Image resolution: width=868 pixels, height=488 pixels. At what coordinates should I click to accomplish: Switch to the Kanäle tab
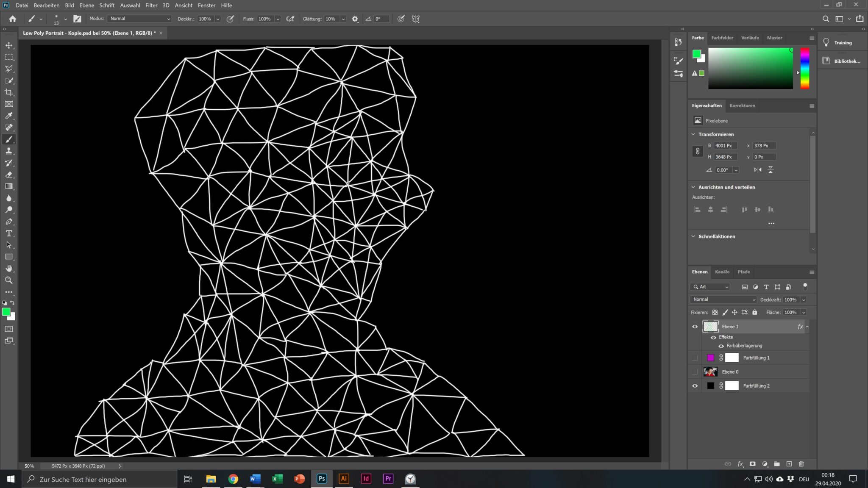(x=722, y=272)
